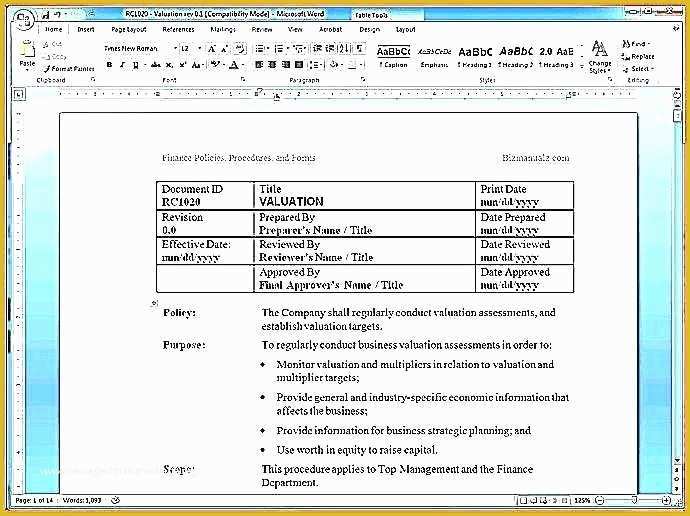This screenshot has width=690, height=516.
Task: Open the Table Tools Layout tab
Action: click(x=405, y=29)
